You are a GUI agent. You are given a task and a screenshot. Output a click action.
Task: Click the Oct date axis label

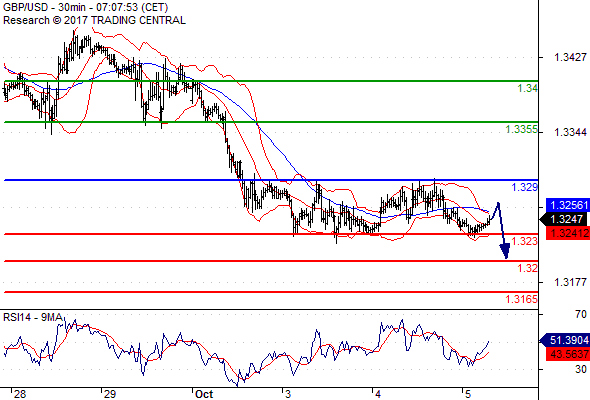(x=204, y=394)
